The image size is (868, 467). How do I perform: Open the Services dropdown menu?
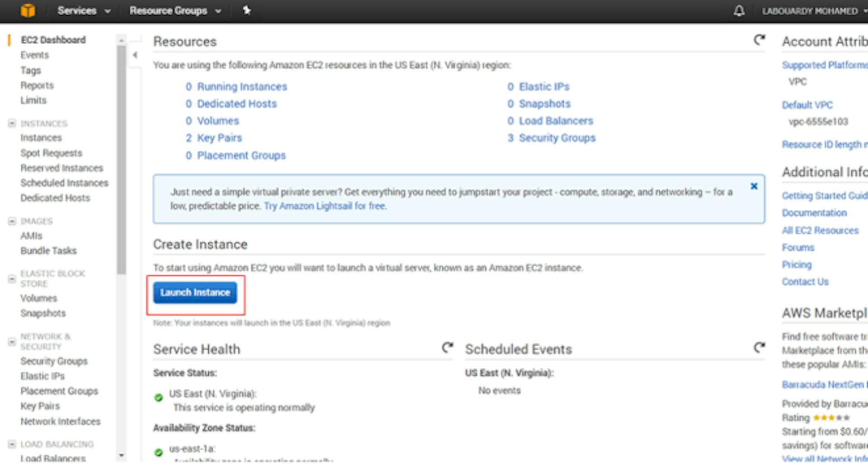(84, 11)
